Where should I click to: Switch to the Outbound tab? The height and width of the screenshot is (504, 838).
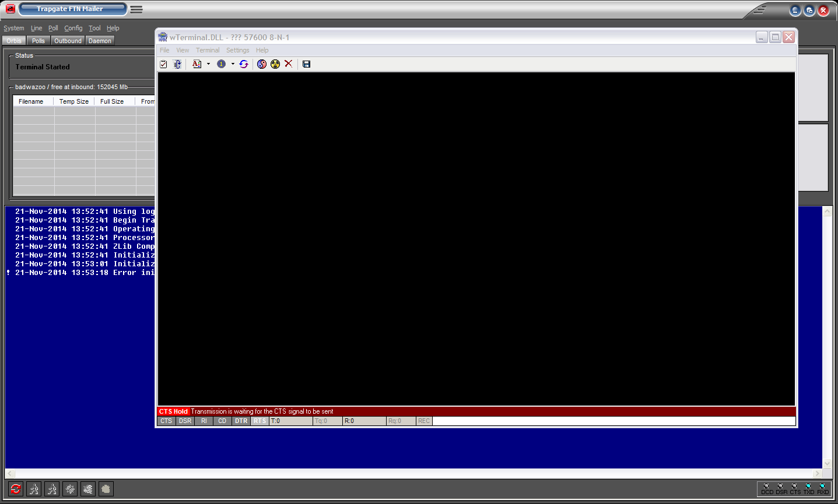68,40
